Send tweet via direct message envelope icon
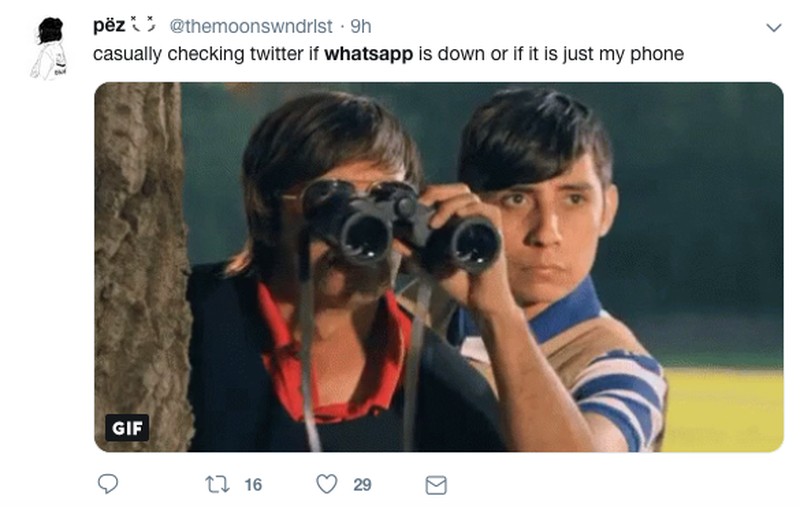 [x=436, y=485]
